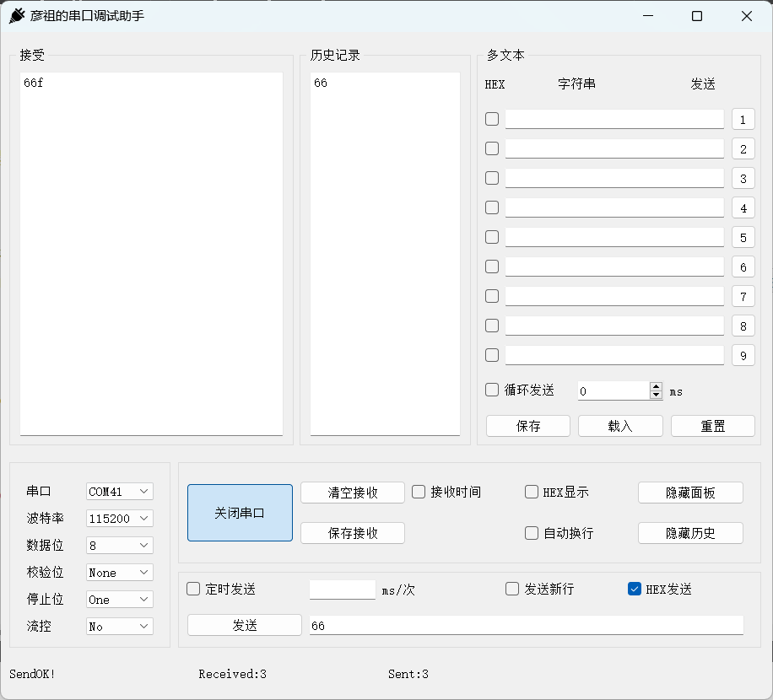Click multi-text string field row 1
773x700 pixels.
point(614,119)
